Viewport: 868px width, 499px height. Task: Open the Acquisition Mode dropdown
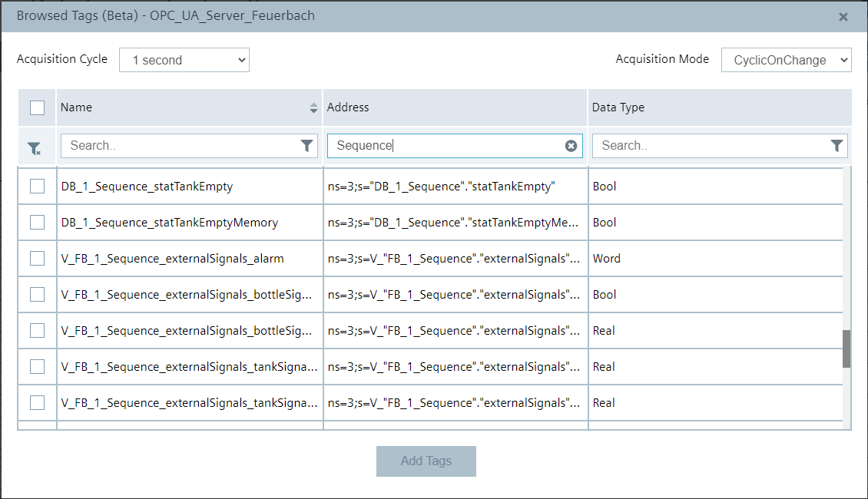(786, 59)
